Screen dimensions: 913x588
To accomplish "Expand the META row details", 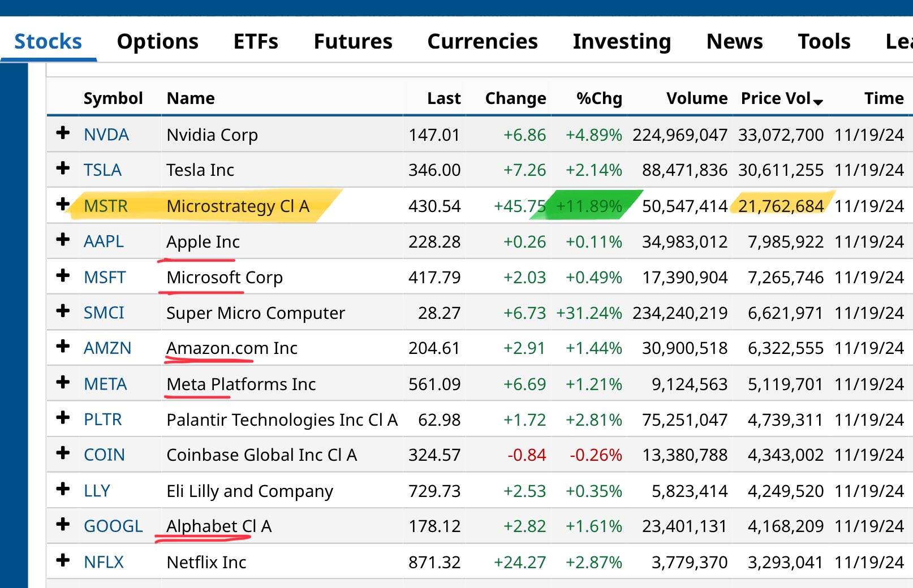I will (x=63, y=383).
